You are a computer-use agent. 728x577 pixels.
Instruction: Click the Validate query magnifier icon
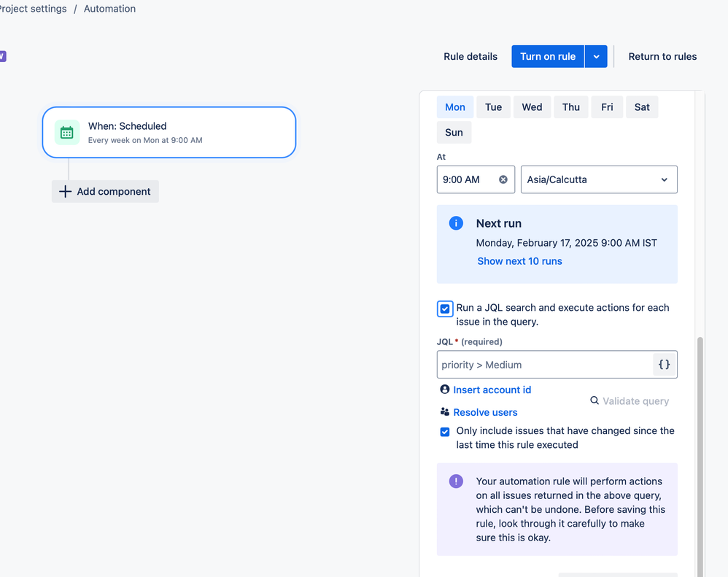coord(595,400)
